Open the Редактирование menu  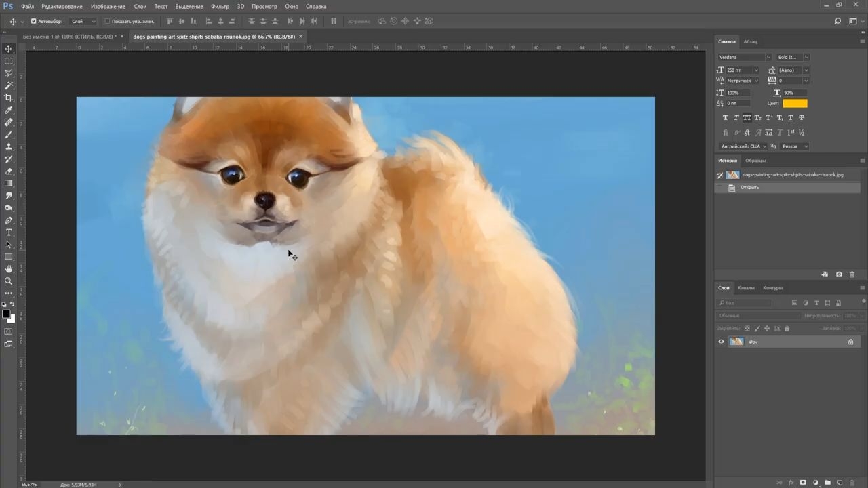click(x=62, y=6)
